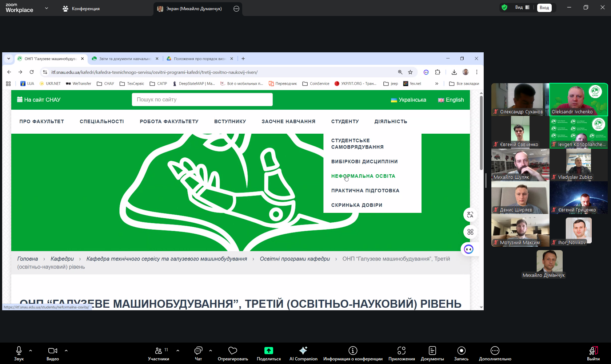The width and height of the screenshot is (611, 364).
Task: Open the Zoom Chat (Чат) panel
Action: [198, 351]
